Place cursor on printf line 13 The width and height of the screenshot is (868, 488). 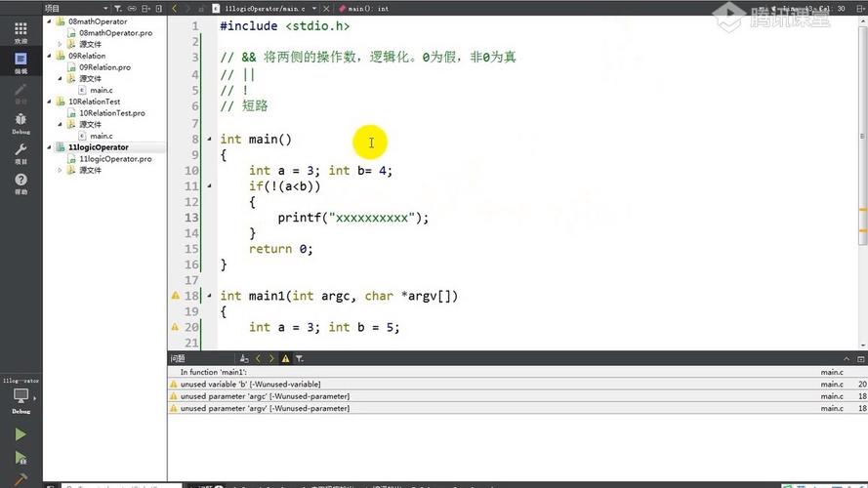[353, 218]
